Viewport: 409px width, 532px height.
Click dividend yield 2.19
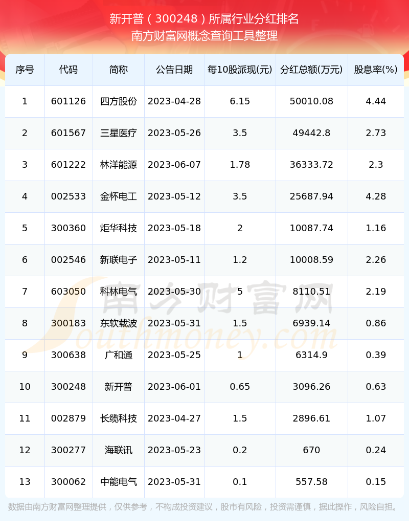coord(376,292)
